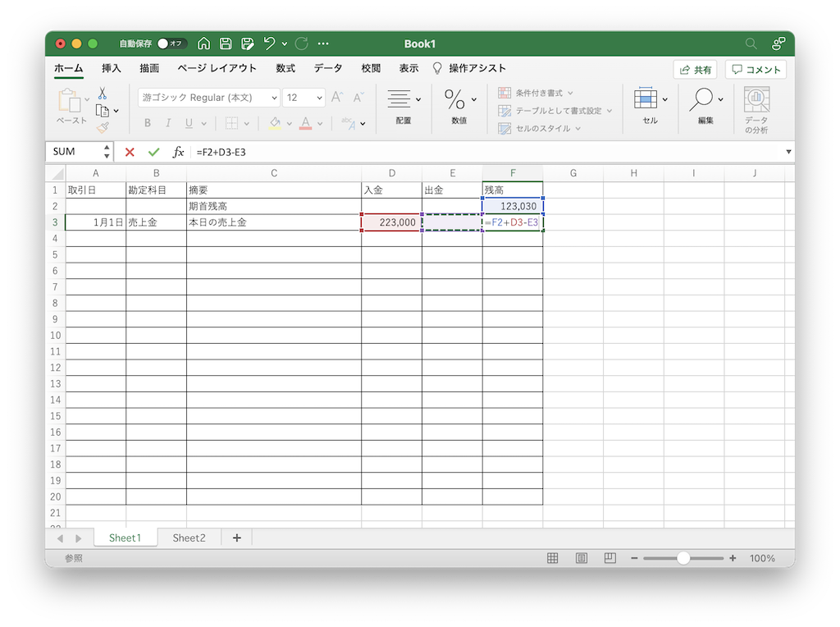The width and height of the screenshot is (840, 627).
Task: Switch to normal grid view in status bar
Action: point(553,558)
